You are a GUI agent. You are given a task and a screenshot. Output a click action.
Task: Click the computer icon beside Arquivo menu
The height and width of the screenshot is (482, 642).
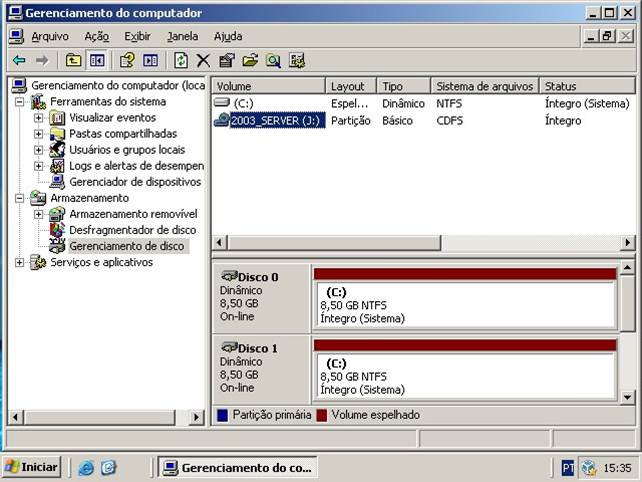[16, 36]
